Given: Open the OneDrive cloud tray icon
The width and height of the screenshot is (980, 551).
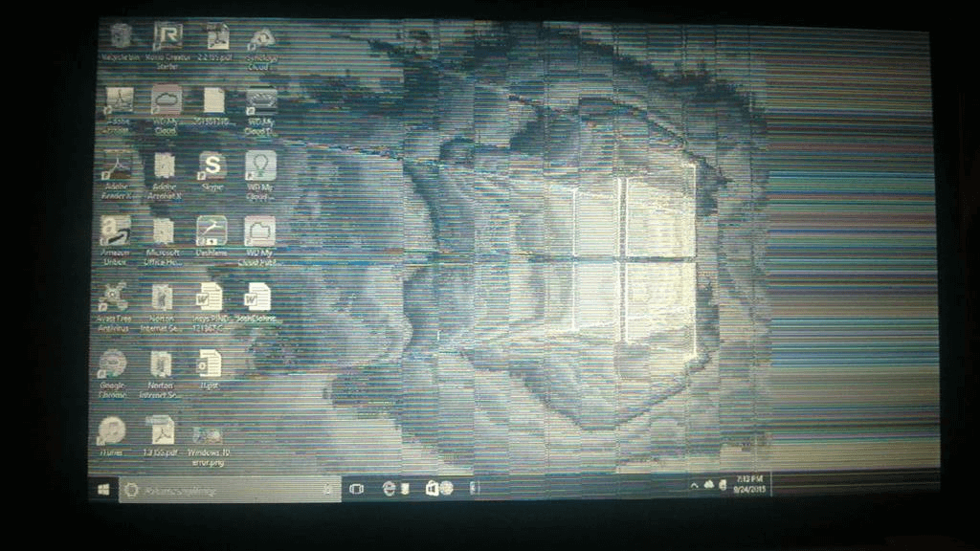Looking at the screenshot, I should tap(709, 485).
